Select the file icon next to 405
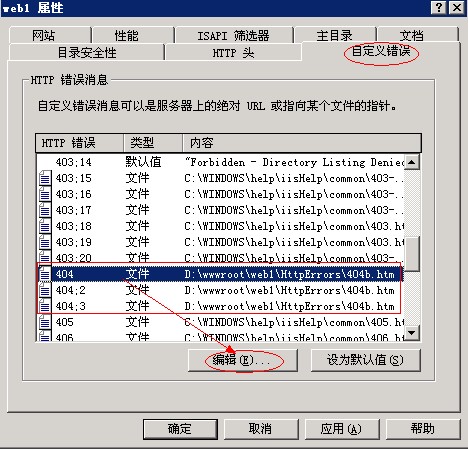 [45, 322]
